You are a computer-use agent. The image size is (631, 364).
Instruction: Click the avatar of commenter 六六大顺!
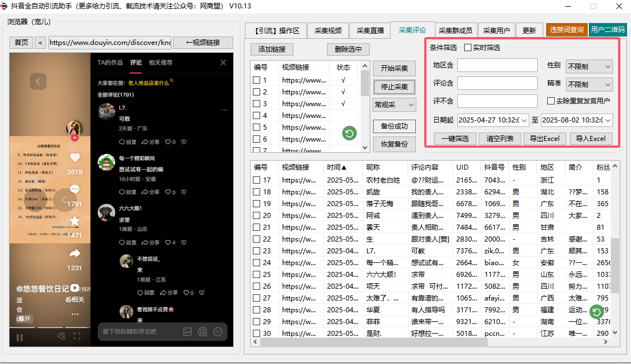pos(107,212)
